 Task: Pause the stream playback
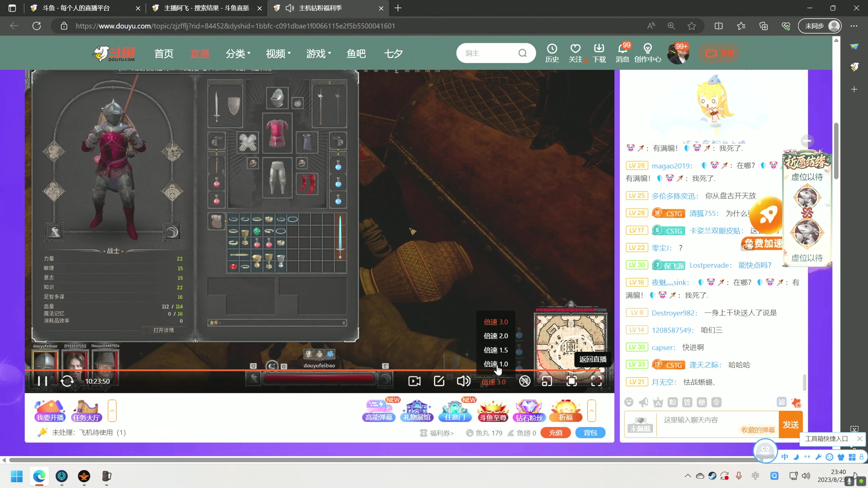pos(42,381)
